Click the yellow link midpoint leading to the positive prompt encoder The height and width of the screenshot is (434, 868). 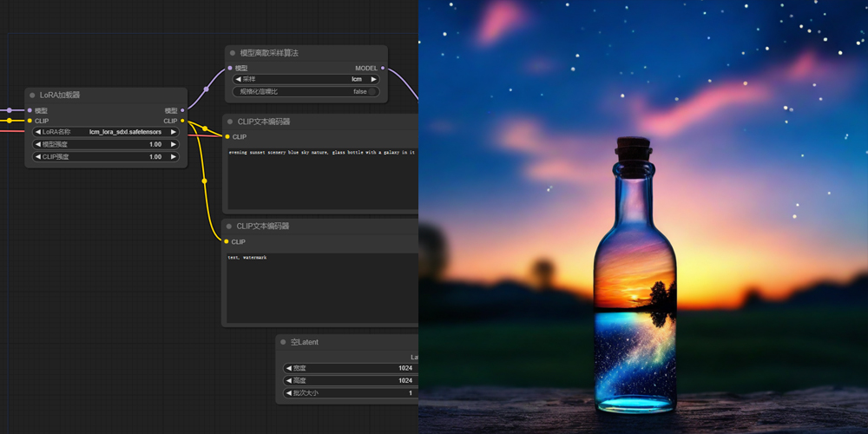click(x=205, y=128)
